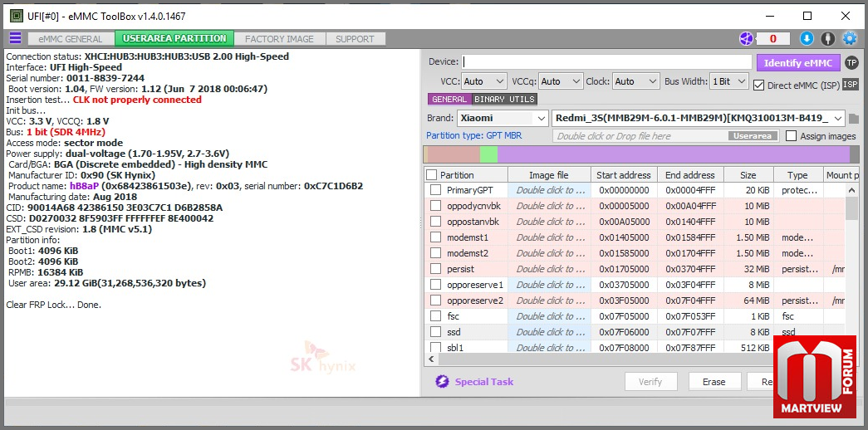Image resolution: width=868 pixels, height=430 pixels.
Task: Open the Brand dropdown showing Xiaomi
Action: point(503,118)
